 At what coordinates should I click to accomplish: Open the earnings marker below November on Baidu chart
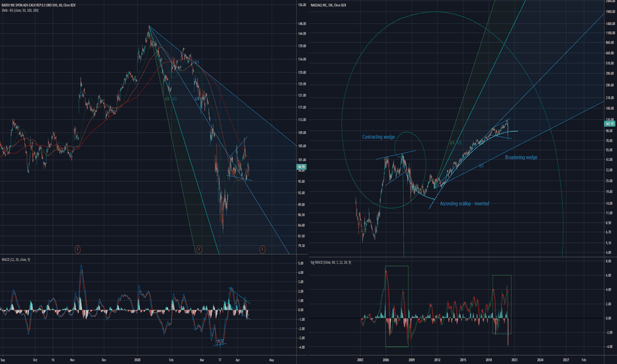77,249
